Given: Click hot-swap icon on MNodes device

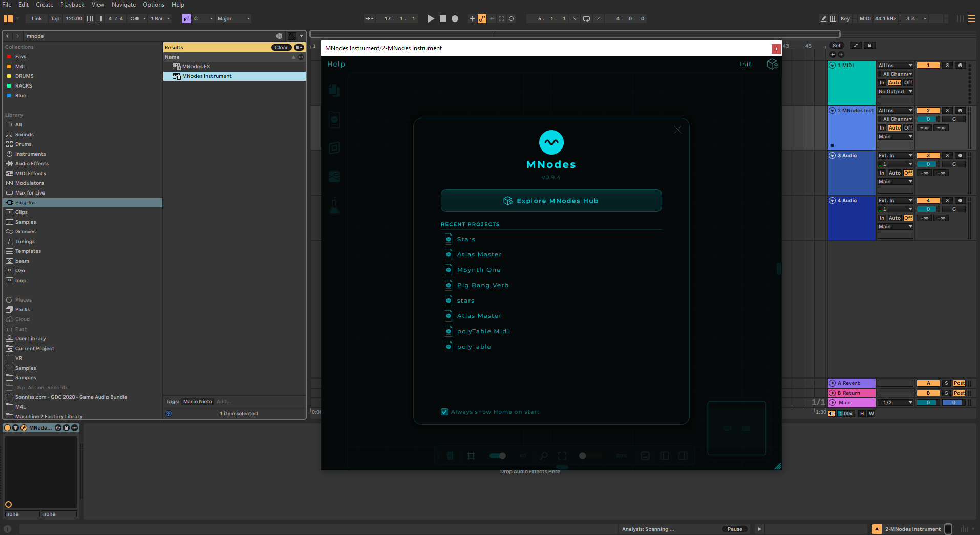Looking at the screenshot, I should click(58, 428).
